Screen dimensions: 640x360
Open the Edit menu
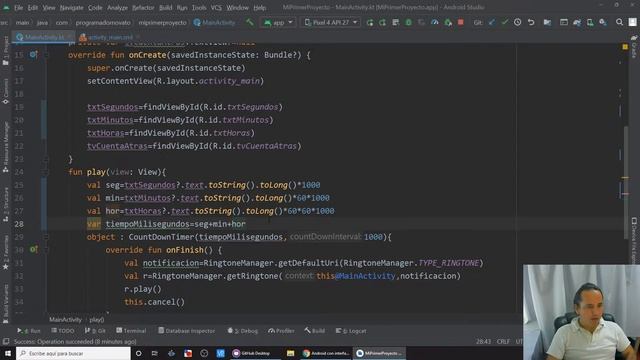[33, 7]
